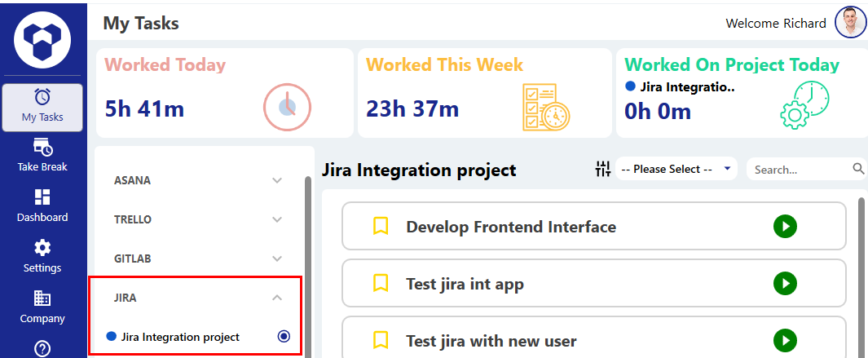Click the filter sliders icon
868x358 pixels.
click(x=603, y=169)
